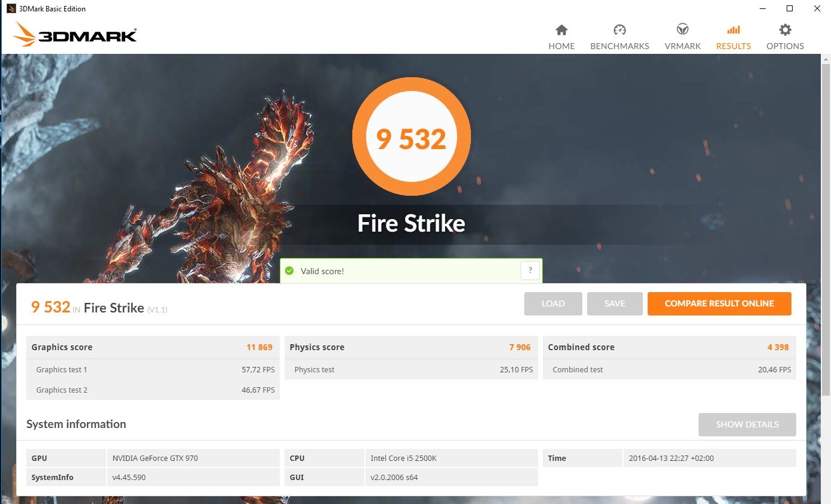831x504 pixels.
Task: Minimize the 3DMark window
Action: [x=762, y=8]
